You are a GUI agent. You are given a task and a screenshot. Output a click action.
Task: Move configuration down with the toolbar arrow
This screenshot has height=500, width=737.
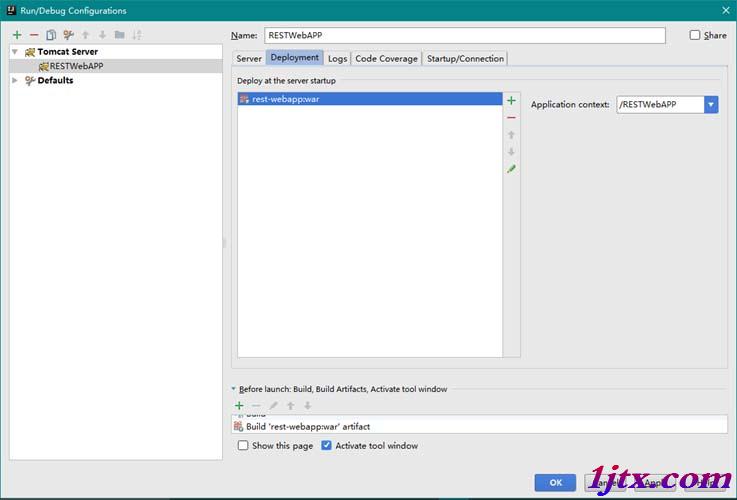[102, 35]
